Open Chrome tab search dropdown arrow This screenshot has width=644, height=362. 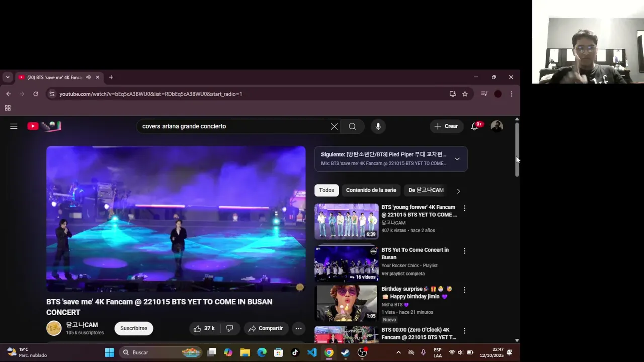click(8, 77)
